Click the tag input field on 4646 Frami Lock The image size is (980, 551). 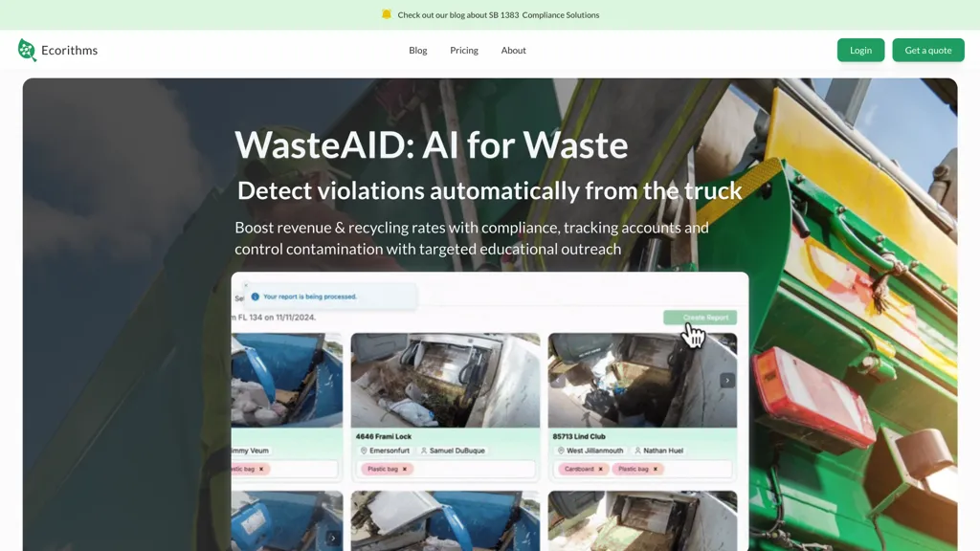(446, 469)
